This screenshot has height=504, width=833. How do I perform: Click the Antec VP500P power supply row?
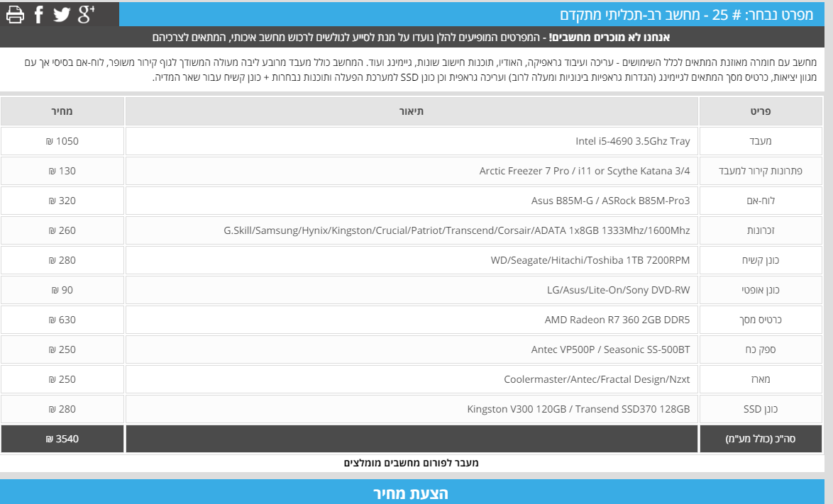(x=412, y=349)
